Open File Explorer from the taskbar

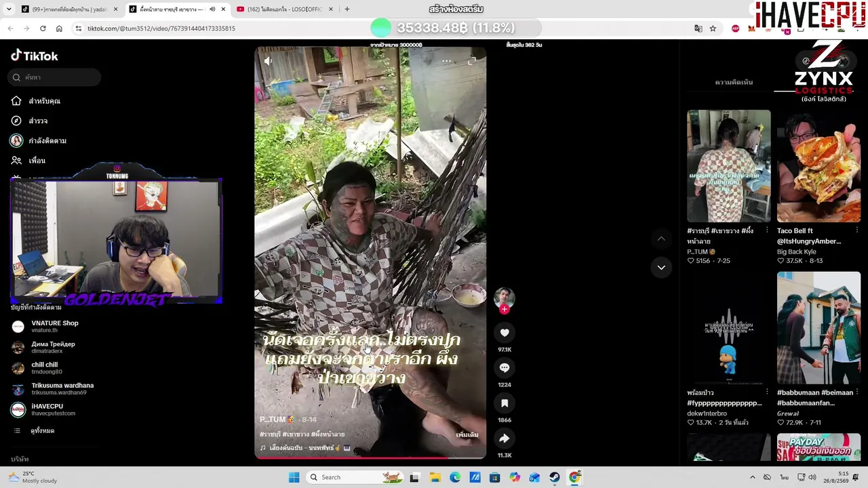pyautogui.click(x=435, y=477)
